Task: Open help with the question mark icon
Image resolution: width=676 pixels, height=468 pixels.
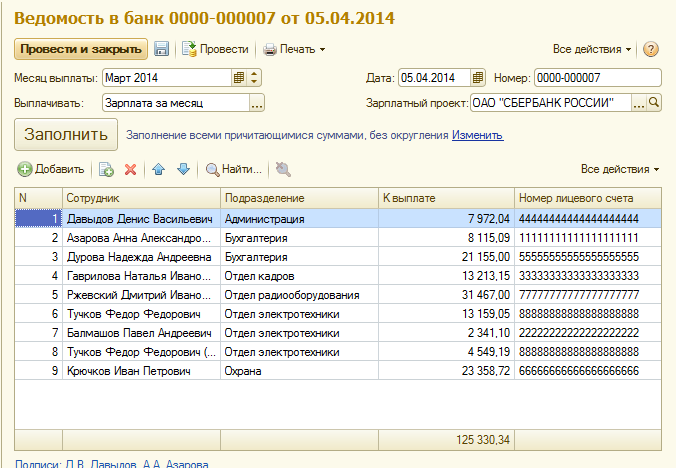Action: pyautogui.click(x=651, y=49)
